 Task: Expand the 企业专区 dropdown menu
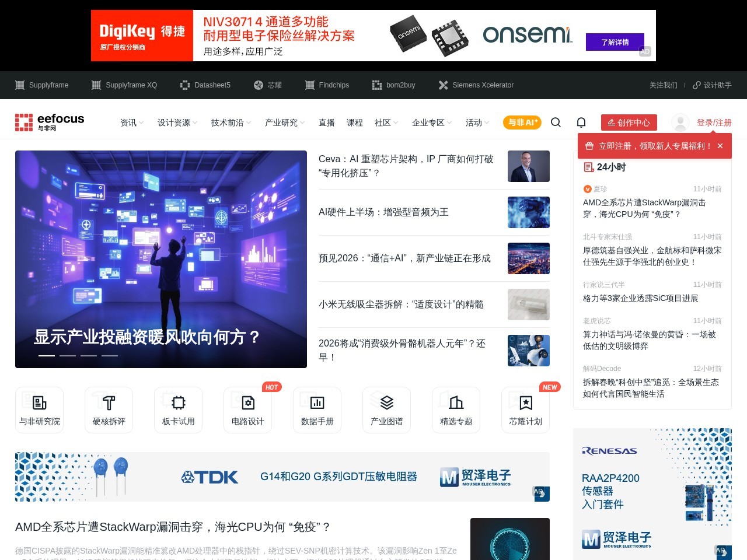click(x=432, y=123)
